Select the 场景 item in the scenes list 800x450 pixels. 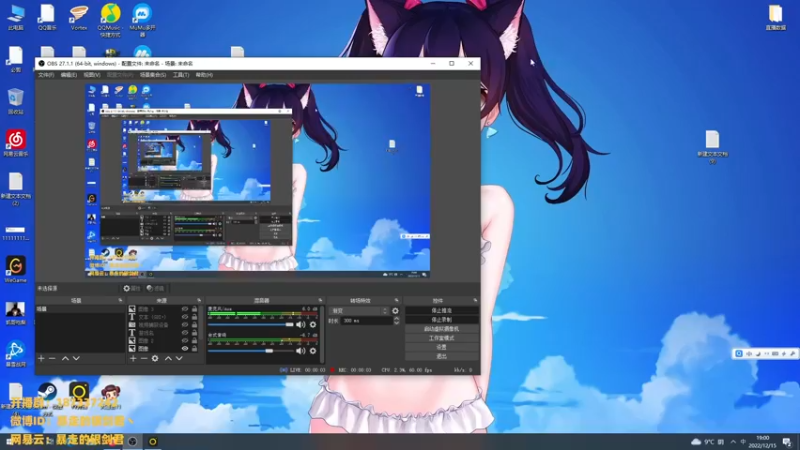point(80,309)
